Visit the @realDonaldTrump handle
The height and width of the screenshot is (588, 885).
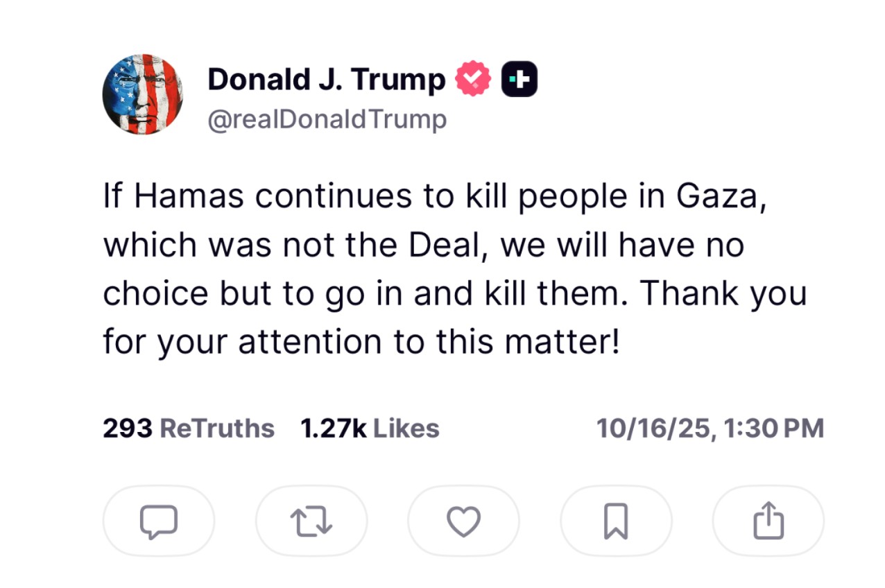click(x=327, y=119)
